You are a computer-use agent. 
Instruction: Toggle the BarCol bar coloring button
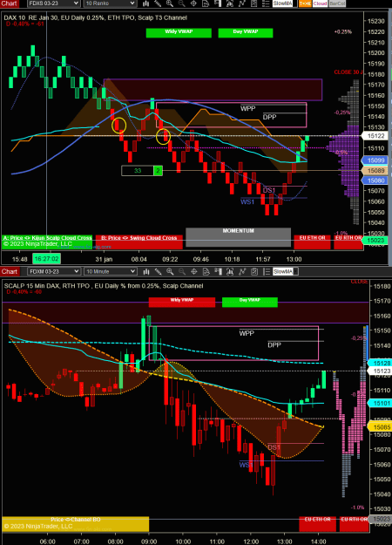[x=337, y=3]
